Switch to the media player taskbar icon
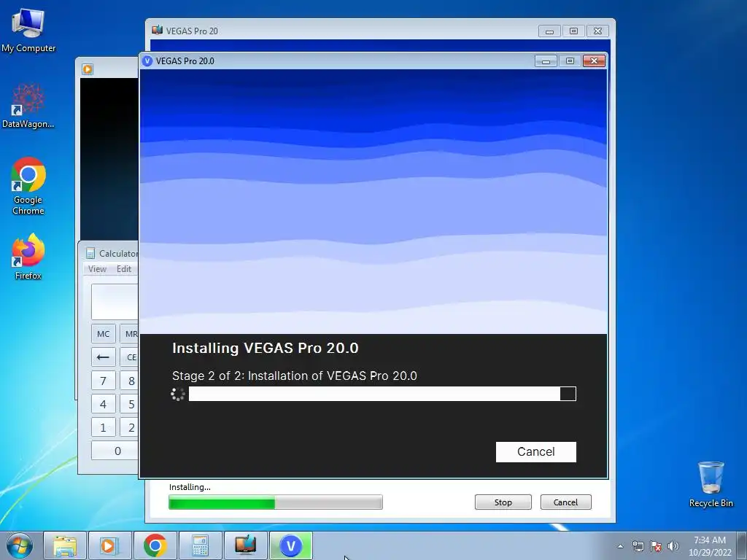This screenshot has width=747, height=560. click(x=109, y=545)
